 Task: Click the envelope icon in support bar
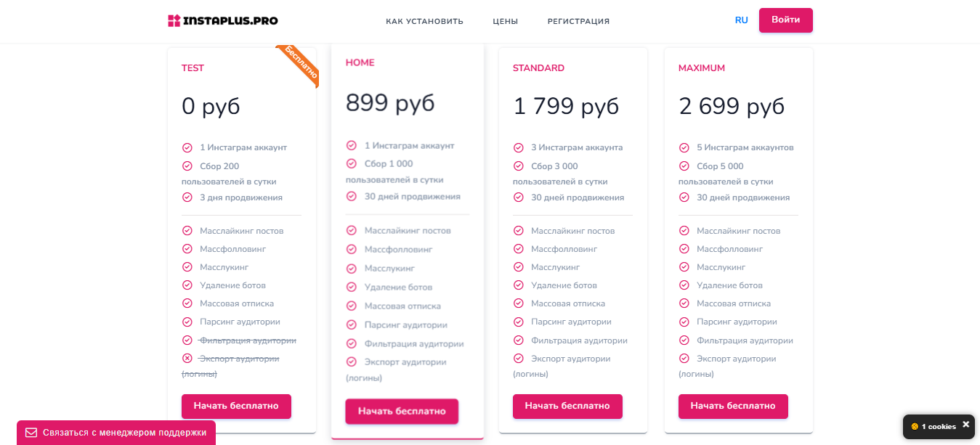coord(31,433)
